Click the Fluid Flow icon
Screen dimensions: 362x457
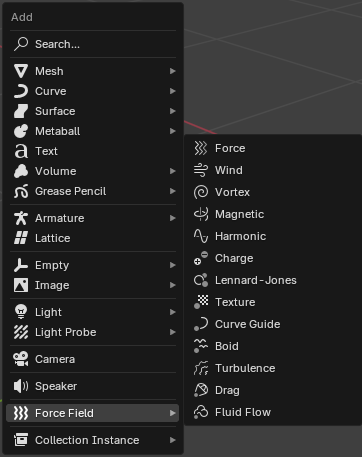point(201,412)
